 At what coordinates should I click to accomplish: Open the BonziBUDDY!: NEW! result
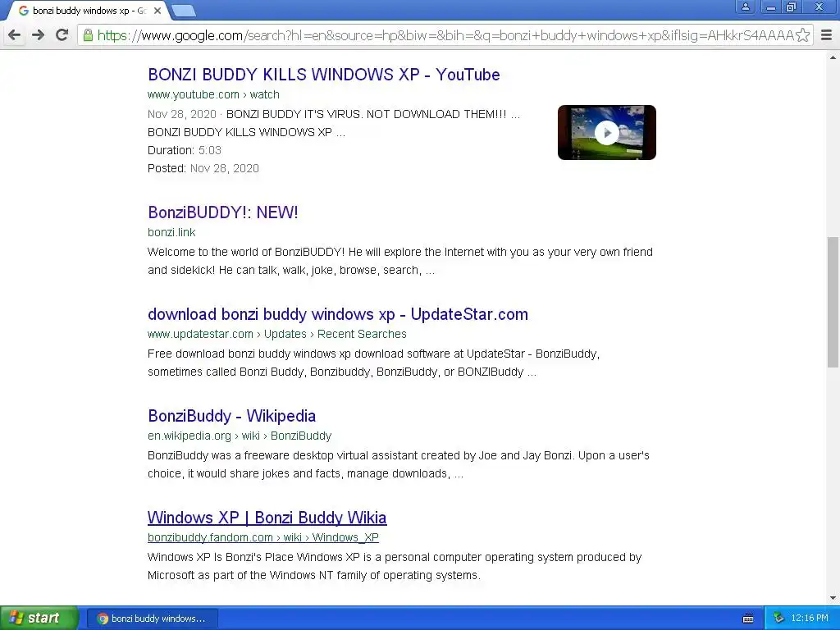pos(223,212)
